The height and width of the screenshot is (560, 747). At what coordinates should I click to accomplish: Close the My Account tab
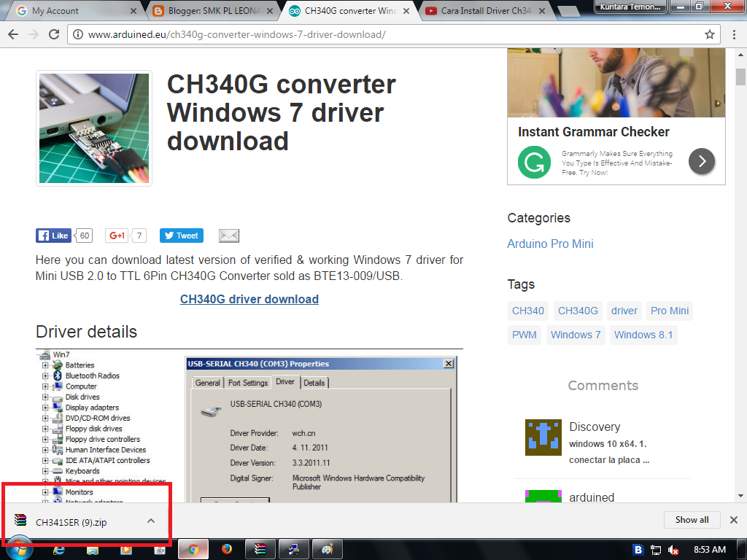(133, 10)
